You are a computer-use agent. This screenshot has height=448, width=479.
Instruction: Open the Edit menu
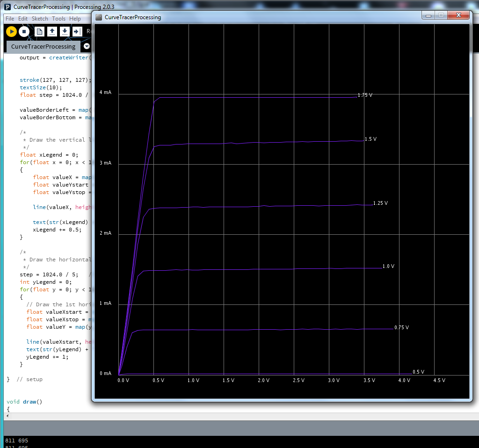coord(23,19)
